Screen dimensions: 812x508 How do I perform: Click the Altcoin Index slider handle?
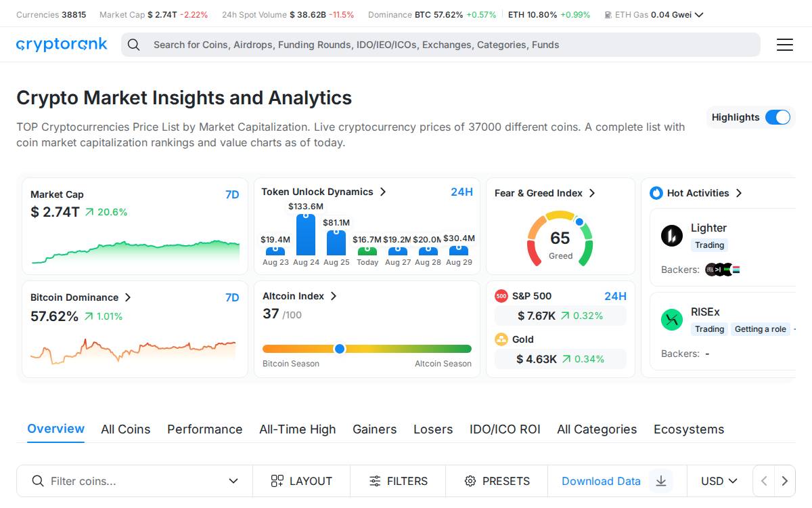340,349
